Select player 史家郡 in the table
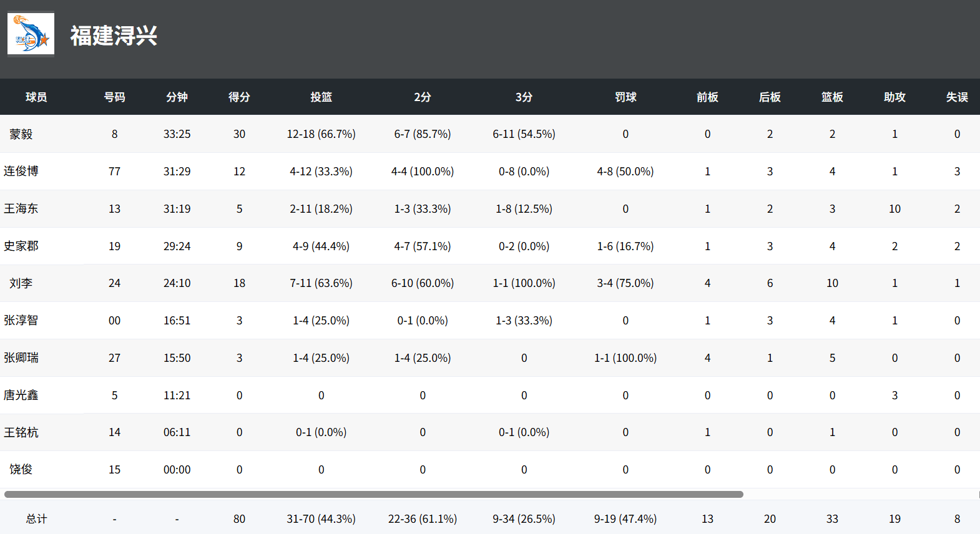Viewport: 980px width, 534px height. click(21, 246)
